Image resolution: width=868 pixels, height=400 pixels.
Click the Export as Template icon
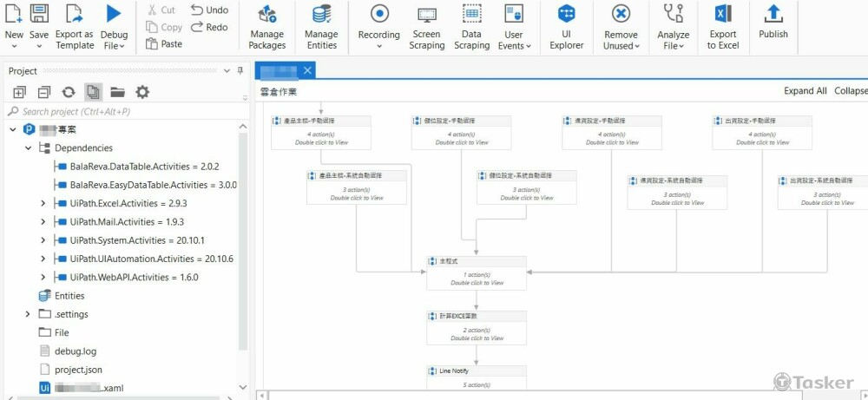point(74,13)
